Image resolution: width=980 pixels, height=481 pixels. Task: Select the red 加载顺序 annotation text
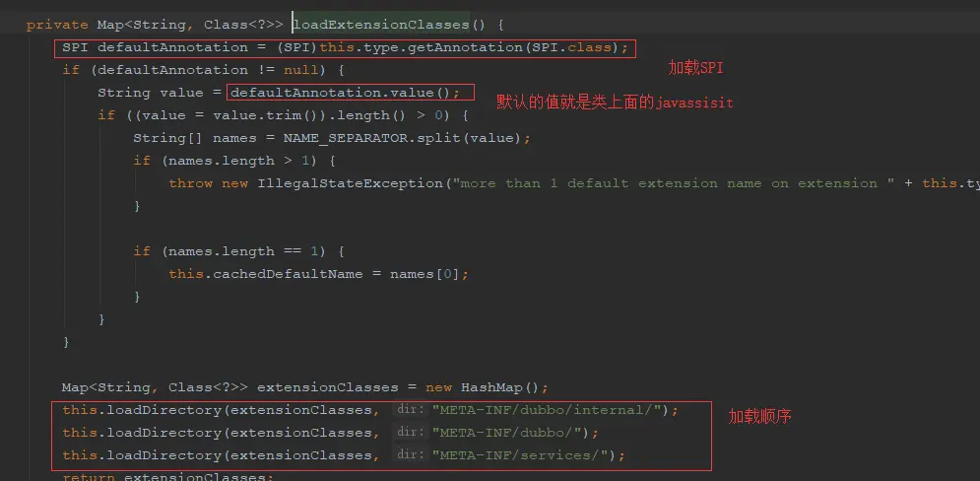coord(760,417)
